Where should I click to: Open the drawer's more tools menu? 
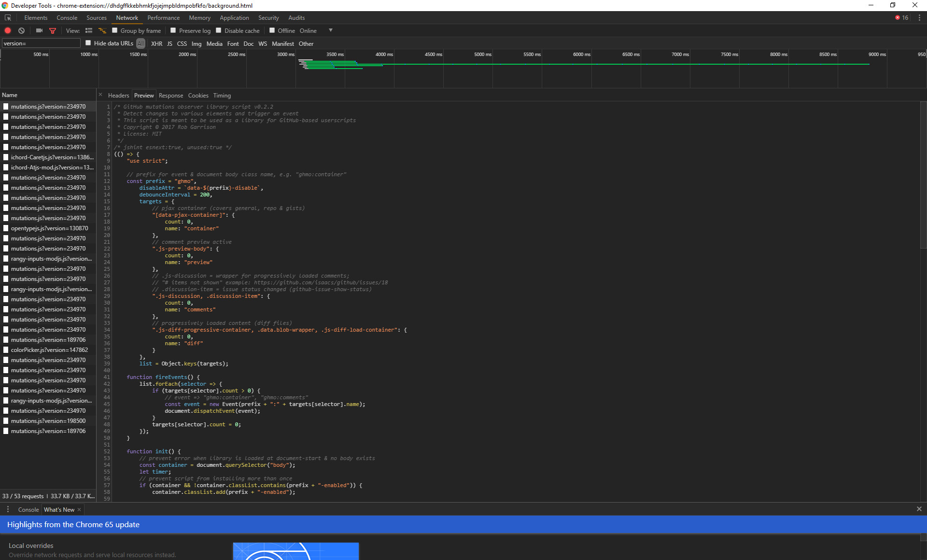8,510
